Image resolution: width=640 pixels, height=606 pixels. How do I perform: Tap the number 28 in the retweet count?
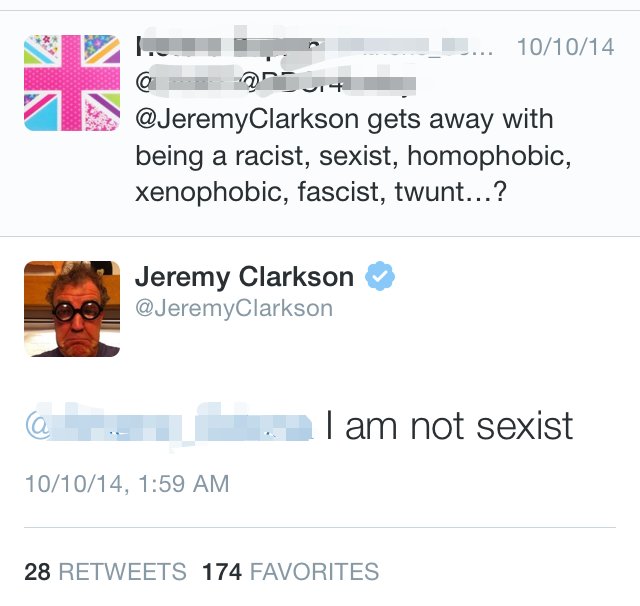[x=37, y=572]
